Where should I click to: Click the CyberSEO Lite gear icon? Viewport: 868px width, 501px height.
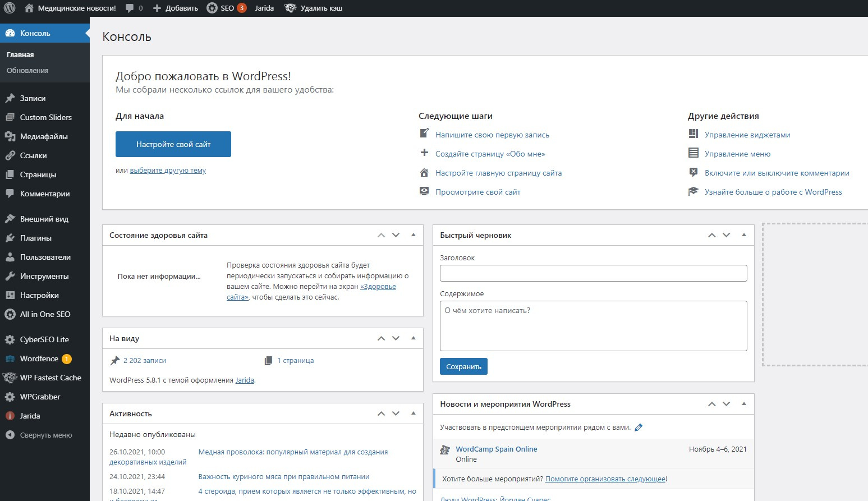tap(10, 339)
